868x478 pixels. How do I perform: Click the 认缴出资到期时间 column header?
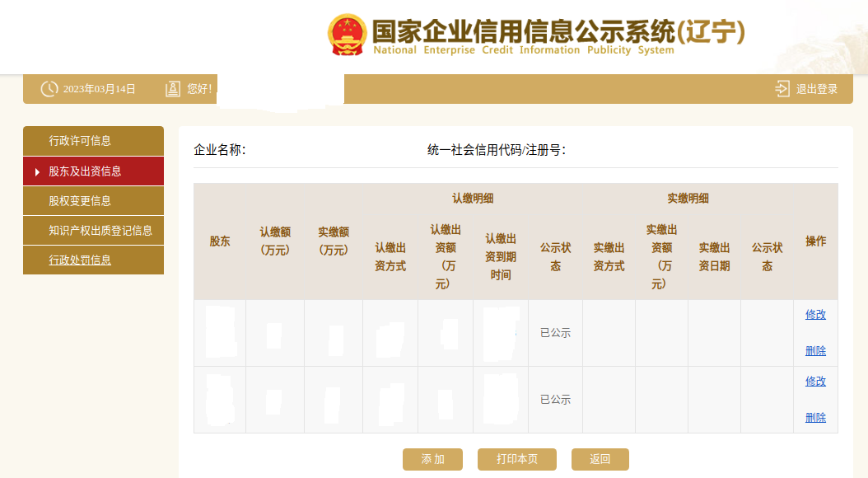click(x=501, y=256)
